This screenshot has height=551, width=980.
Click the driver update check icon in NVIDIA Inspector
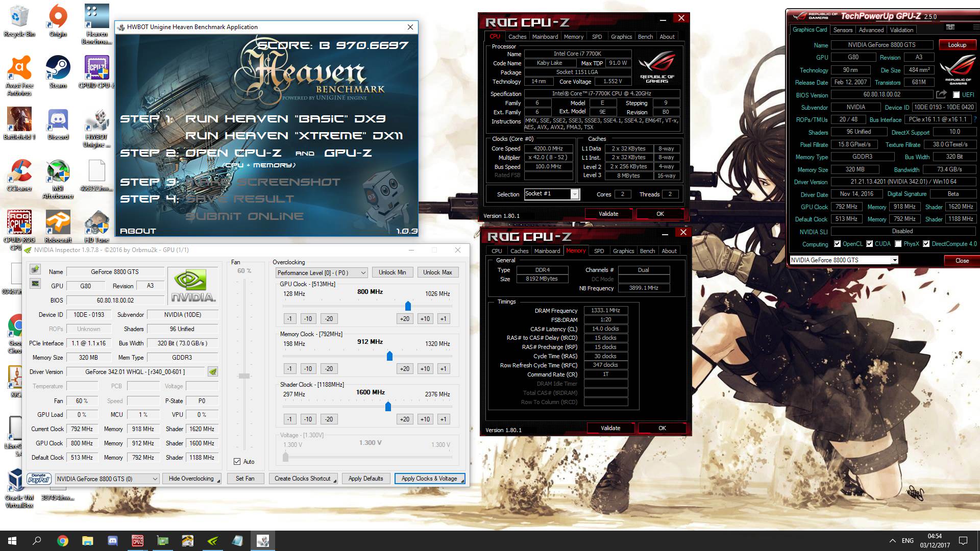click(213, 372)
